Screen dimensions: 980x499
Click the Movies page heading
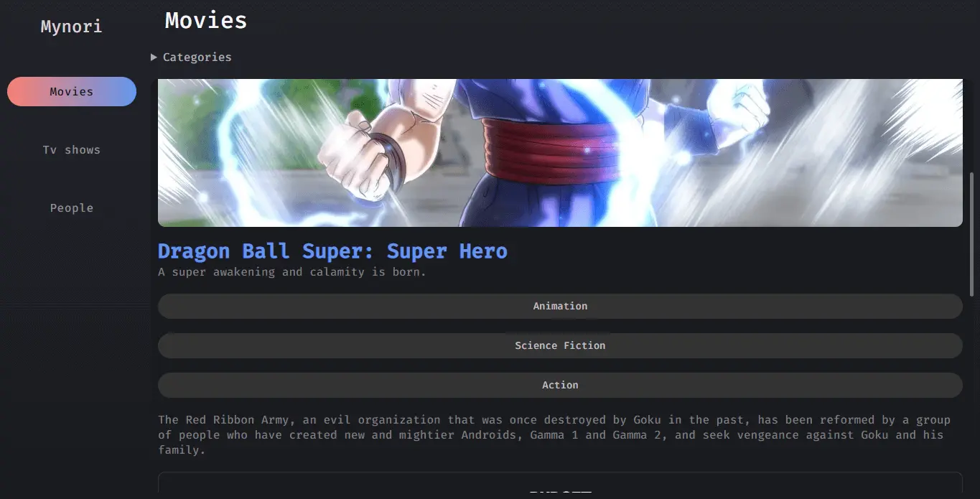coord(206,20)
